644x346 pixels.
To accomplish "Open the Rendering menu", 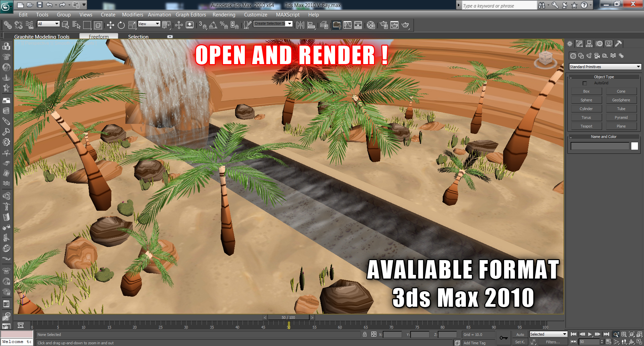I will tap(224, 15).
